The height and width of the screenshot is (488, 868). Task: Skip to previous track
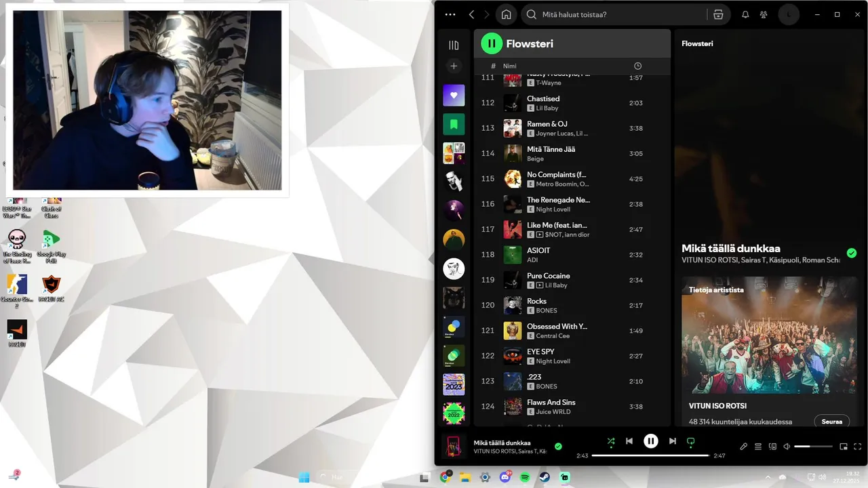(x=629, y=441)
